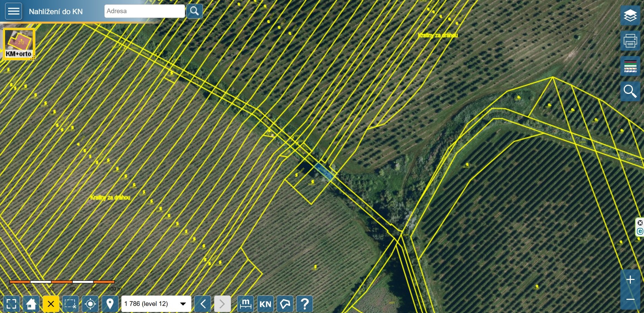Go back to previous map view

tap(203, 304)
